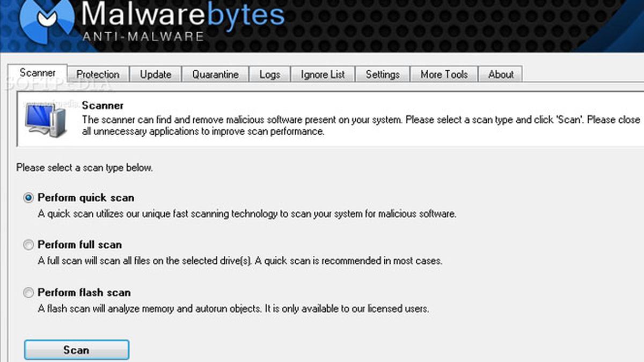644x362 pixels.
Task: Select the Scanner tab
Action: tap(38, 72)
